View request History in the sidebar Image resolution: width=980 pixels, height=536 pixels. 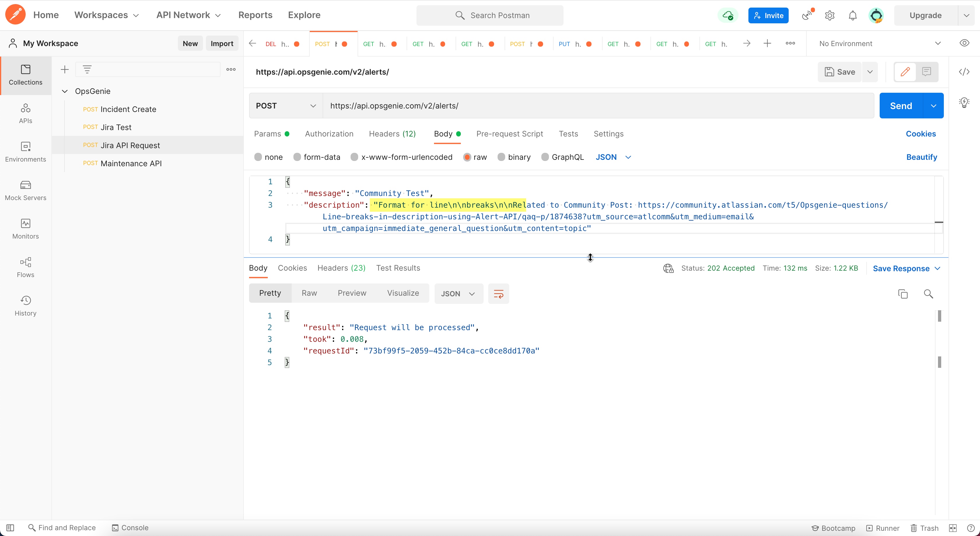tap(25, 305)
